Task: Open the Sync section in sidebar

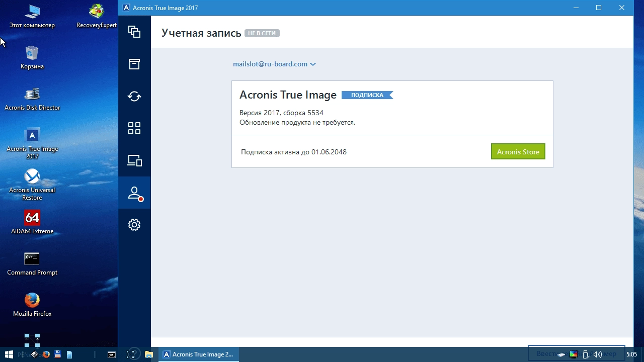Action: (x=134, y=96)
